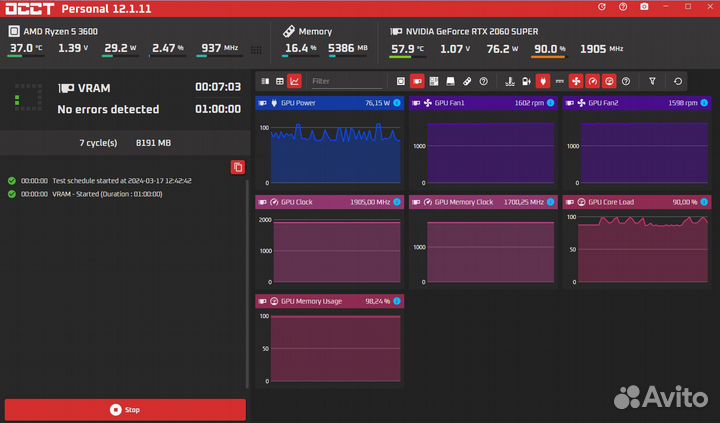Copy the test log to clipboard
720x423 pixels.
pyautogui.click(x=238, y=167)
